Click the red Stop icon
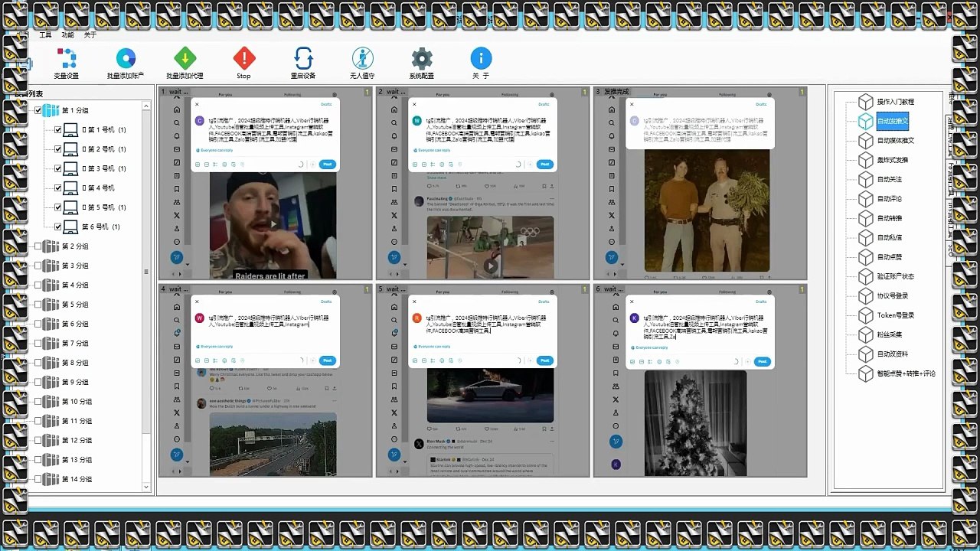This screenshot has height=551, width=980. 243,58
